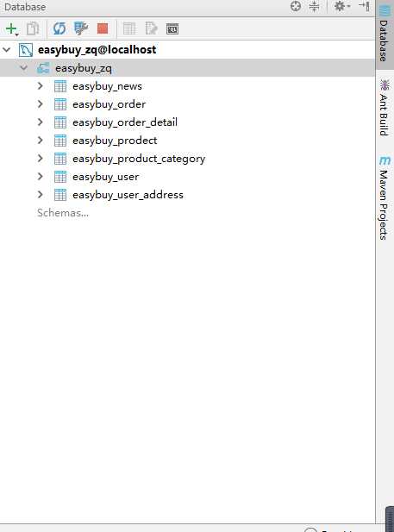Image resolution: width=394 pixels, height=532 pixels.
Task: Select the easybuy_news table name
Action: click(107, 86)
